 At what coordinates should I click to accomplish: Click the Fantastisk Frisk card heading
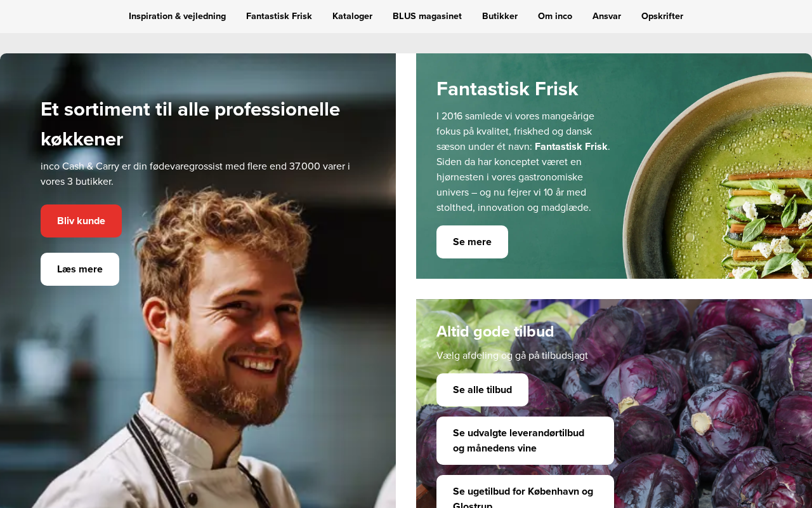[x=507, y=89]
